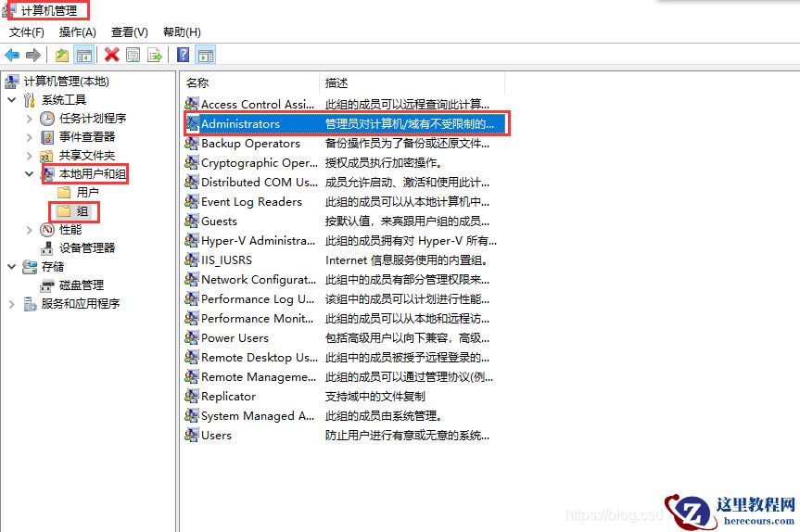The image size is (800, 532).
Task: Expand the 服务和应用程序 tree node
Action: [12, 304]
